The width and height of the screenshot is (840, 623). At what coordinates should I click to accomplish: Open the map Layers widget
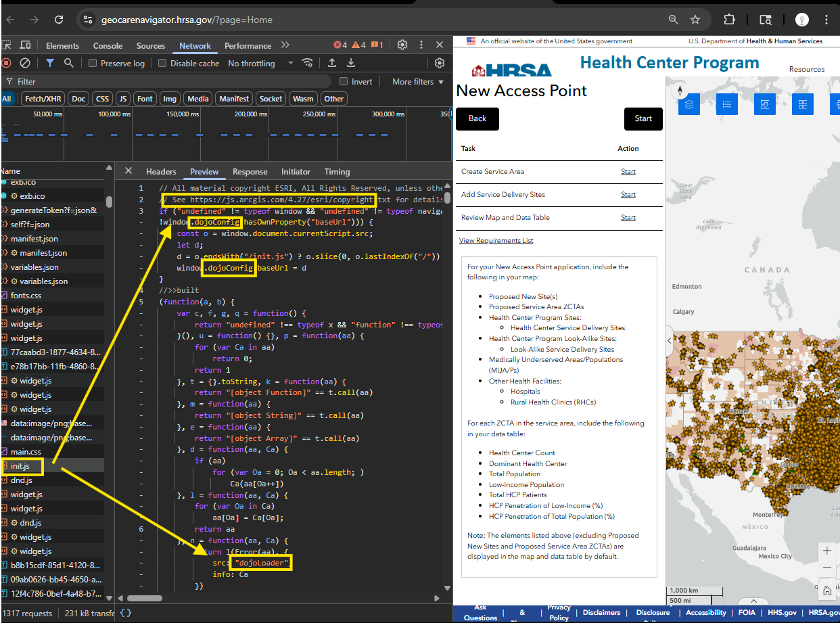(689, 104)
